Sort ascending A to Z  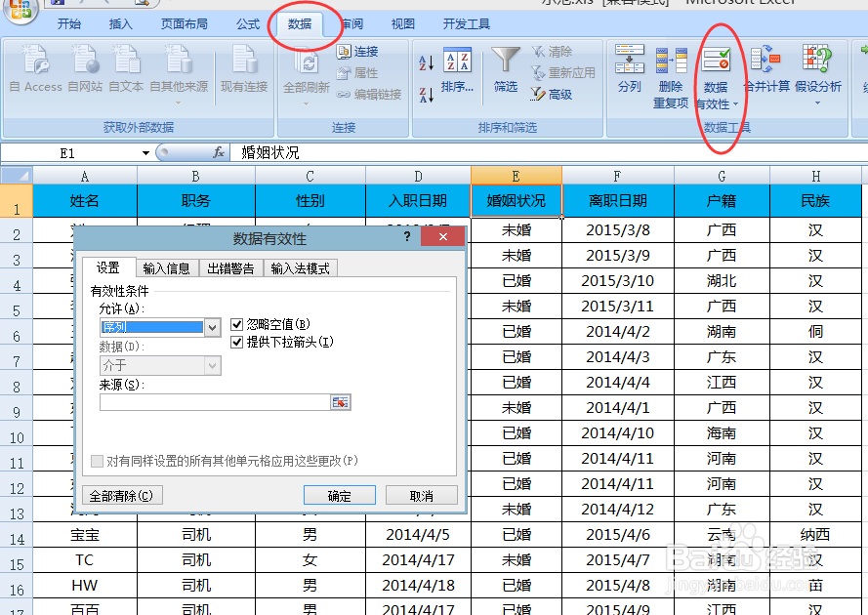click(x=426, y=62)
